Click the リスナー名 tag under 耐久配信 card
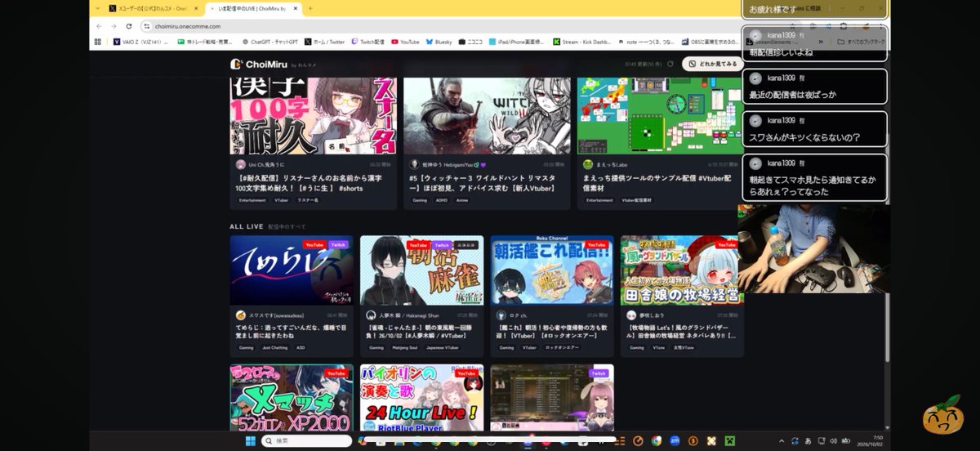The image size is (980, 451). click(x=308, y=199)
